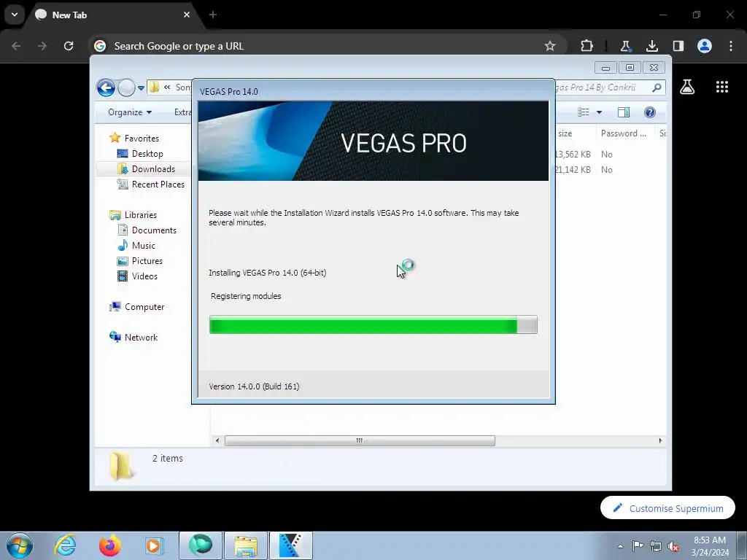Click the Explorer back navigation arrow
Image resolution: width=747 pixels, height=560 pixels.
coord(106,87)
